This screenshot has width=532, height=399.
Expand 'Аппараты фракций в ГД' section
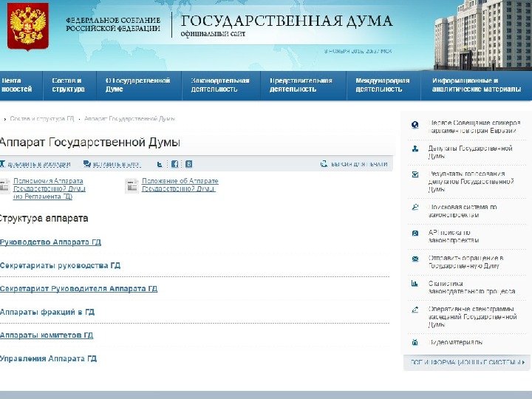pos(47,312)
